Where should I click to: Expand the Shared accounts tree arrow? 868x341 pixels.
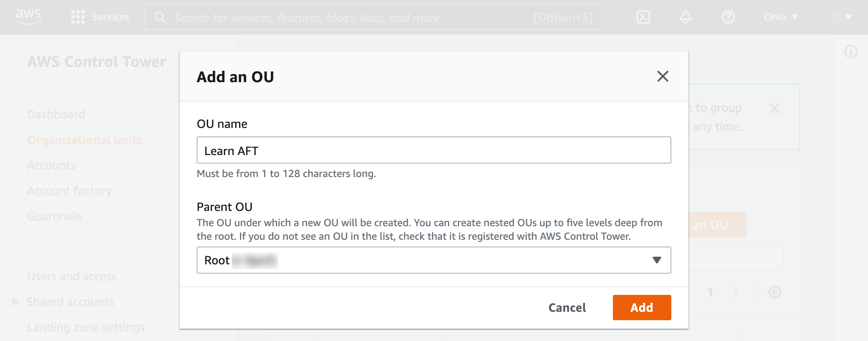click(15, 302)
